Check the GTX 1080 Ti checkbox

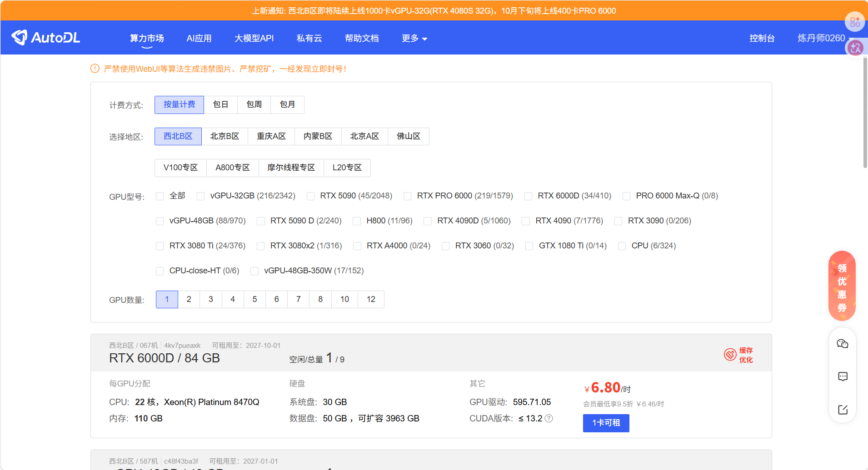click(529, 246)
